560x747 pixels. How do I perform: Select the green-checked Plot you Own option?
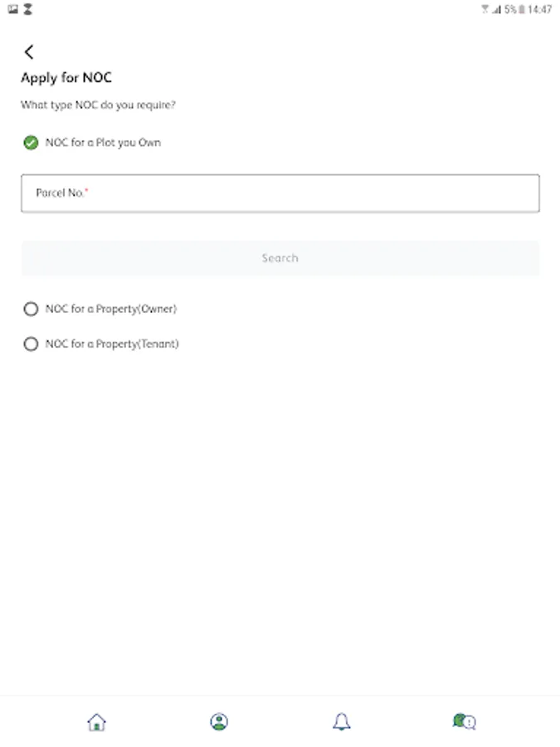tap(31, 143)
